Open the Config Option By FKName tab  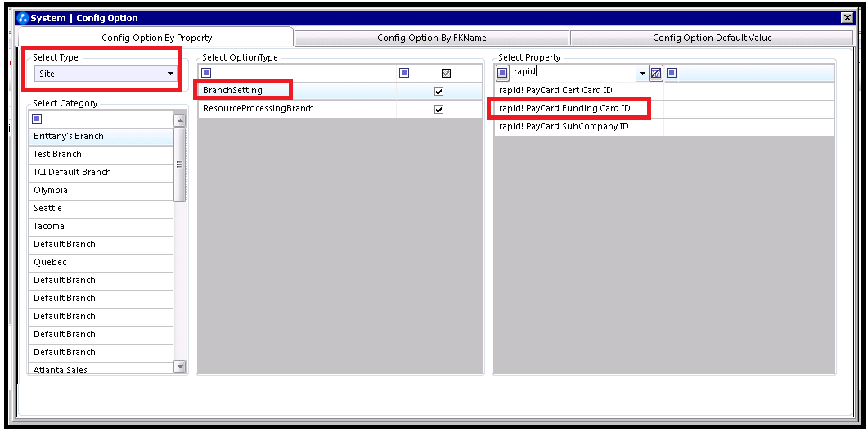(432, 38)
